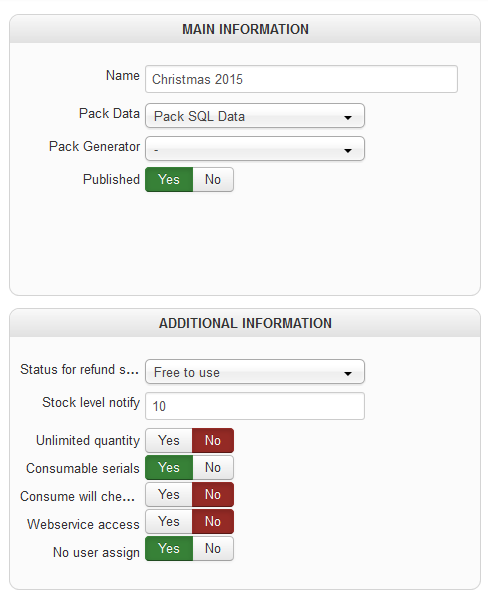Choose No for Consume will check option
The height and width of the screenshot is (598, 488).
tap(213, 495)
